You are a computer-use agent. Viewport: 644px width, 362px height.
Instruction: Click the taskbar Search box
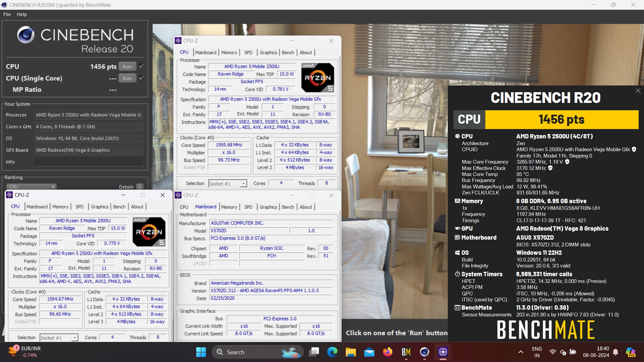click(258, 352)
